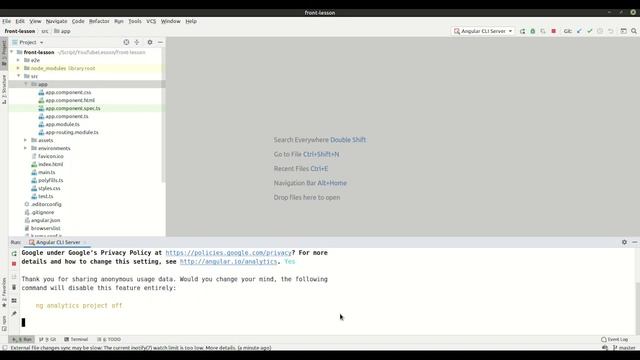Viewport: 640px width, 360px height.
Task: Open the Favorites side tab
Action: 4,292
